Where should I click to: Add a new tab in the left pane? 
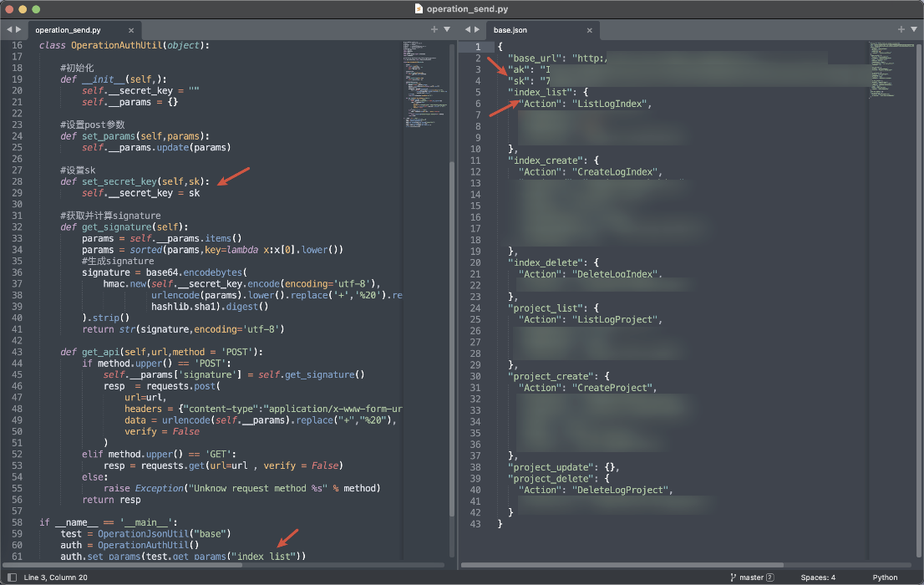point(434,29)
